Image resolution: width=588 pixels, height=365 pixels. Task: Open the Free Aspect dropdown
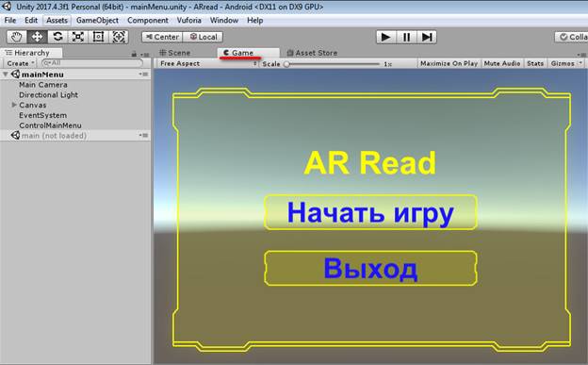(x=207, y=63)
